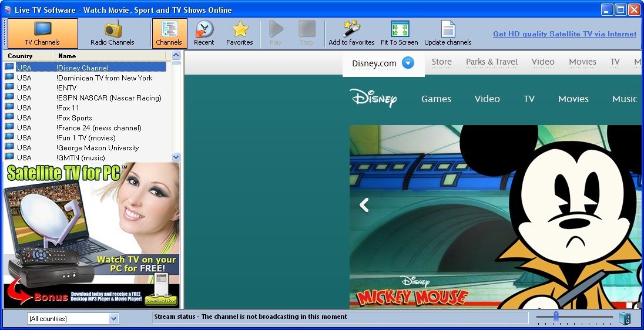The height and width of the screenshot is (330, 644).
Task: Click TV icon beside !Fox 11 row
Action: (9, 107)
